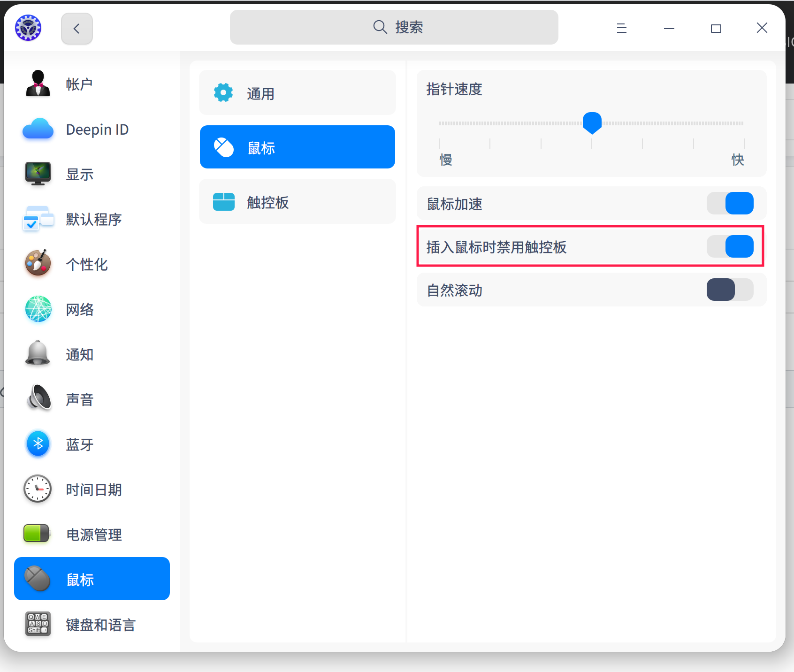This screenshot has height=672, width=794.
Task: Click the 鼠标加速 label text
Action: (x=454, y=204)
